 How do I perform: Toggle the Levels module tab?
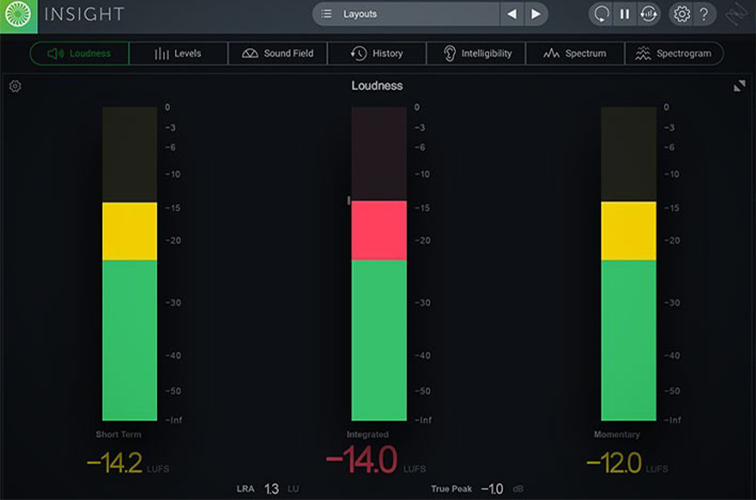click(178, 54)
